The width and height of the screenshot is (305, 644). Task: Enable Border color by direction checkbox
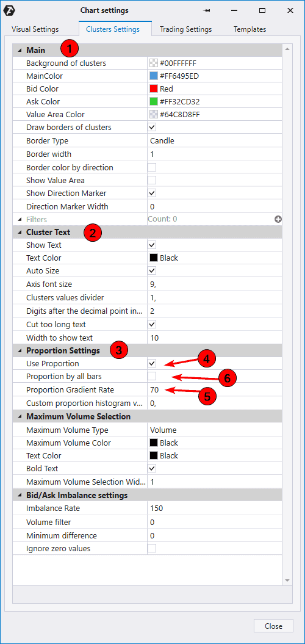point(152,168)
